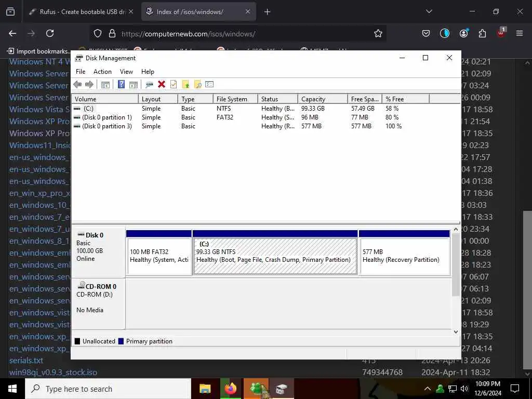Click the folder with magnifier toolbar icon
This screenshot has height=399, width=532.
198,85
